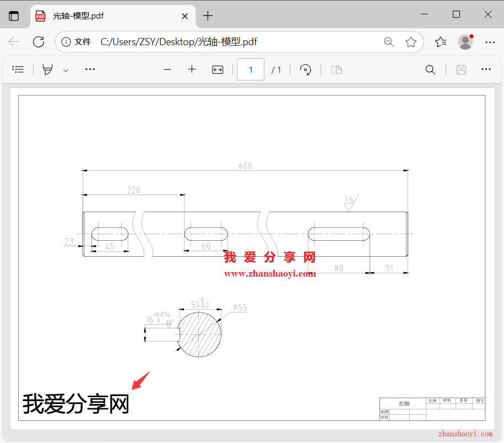
Task: Open PDF toolbar more options on right
Action: pos(486,69)
